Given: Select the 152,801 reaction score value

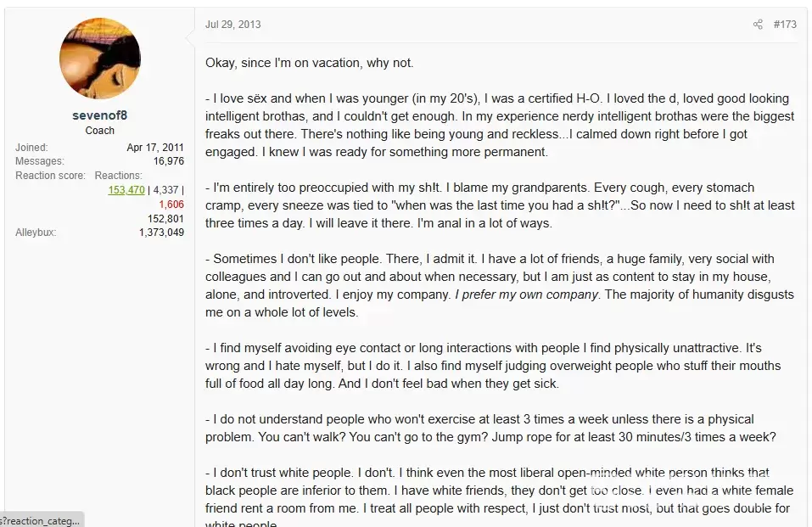Looking at the screenshot, I should (x=165, y=219).
